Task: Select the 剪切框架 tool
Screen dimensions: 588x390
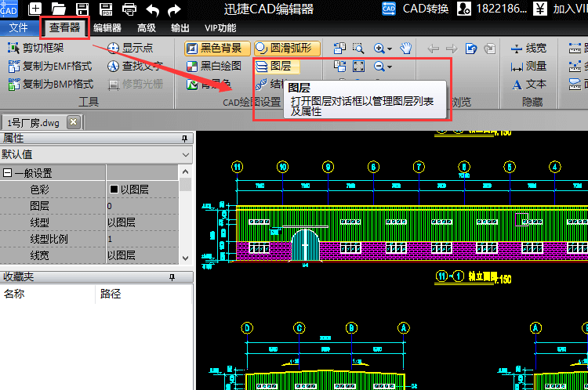Action: coord(36,48)
